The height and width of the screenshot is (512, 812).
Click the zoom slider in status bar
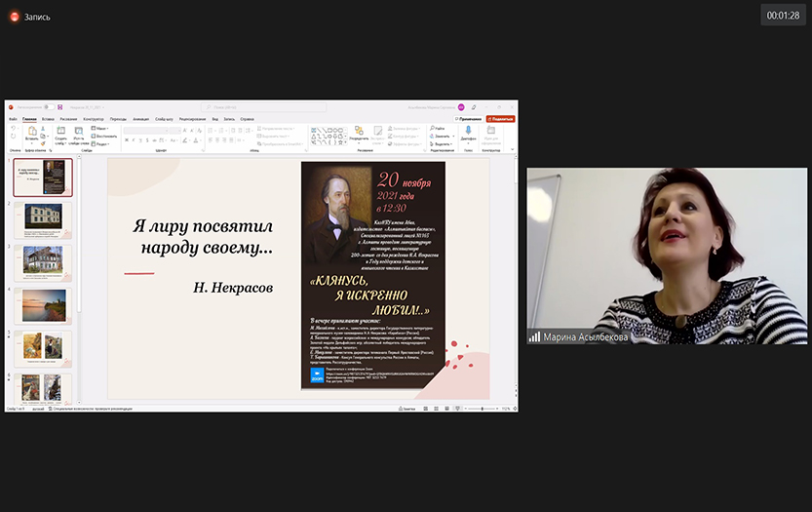pyautogui.click(x=483, y=409)
